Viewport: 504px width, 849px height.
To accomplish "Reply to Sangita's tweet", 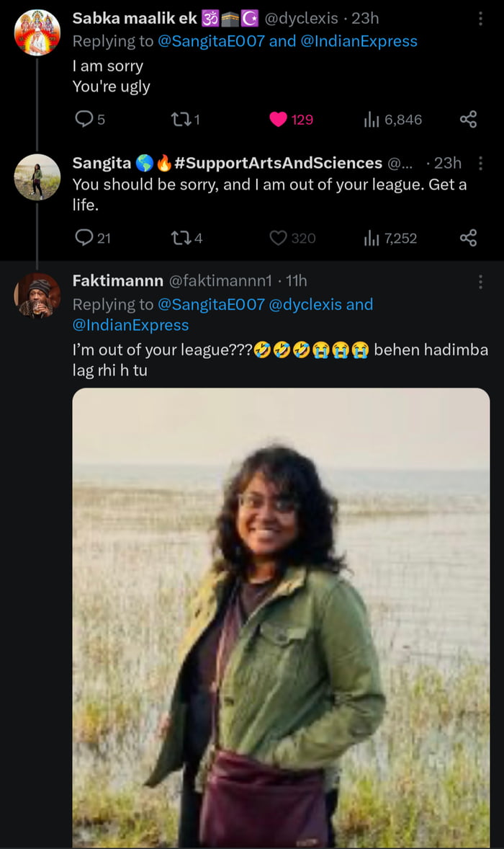I will click(x=84, y=238).
